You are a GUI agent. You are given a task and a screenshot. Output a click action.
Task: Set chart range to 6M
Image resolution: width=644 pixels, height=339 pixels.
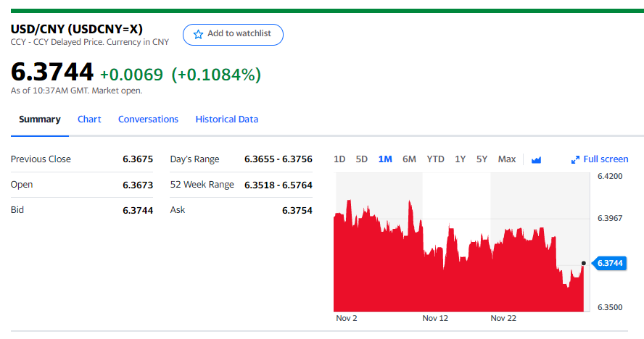[x=409, y=159]
